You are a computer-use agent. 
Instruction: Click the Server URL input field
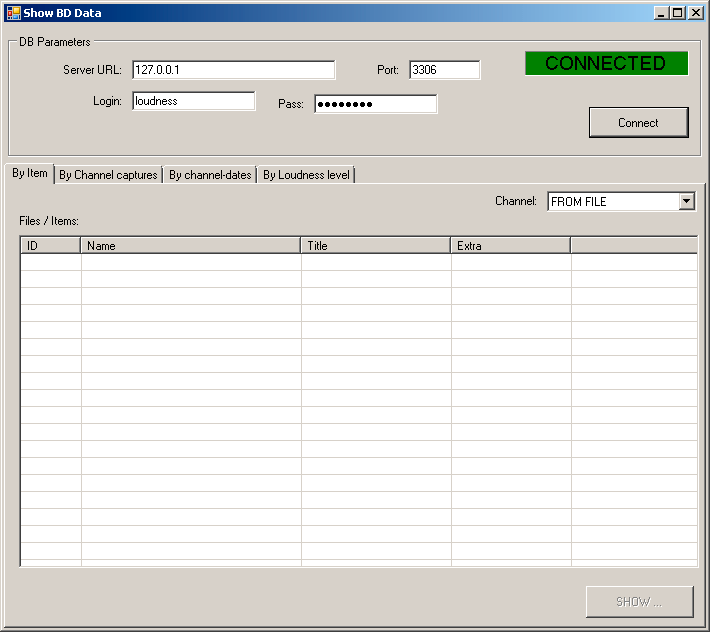(x=234, y=70)
